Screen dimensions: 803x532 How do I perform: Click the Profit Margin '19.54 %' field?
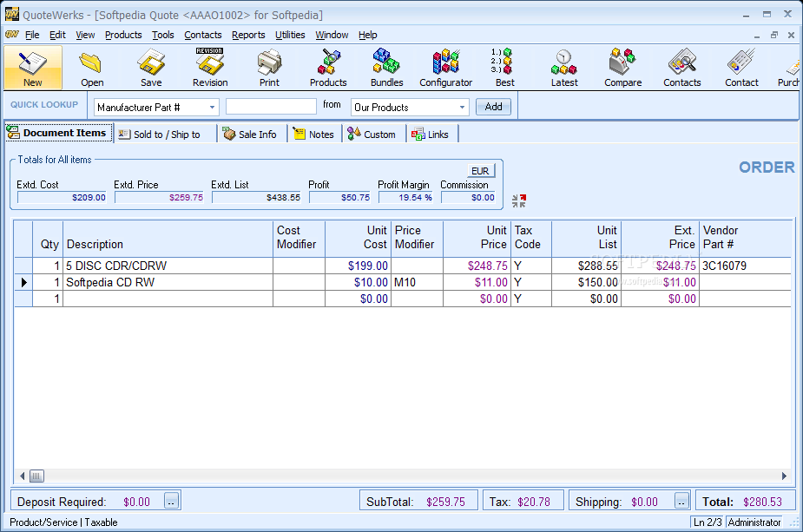point(405,197)
